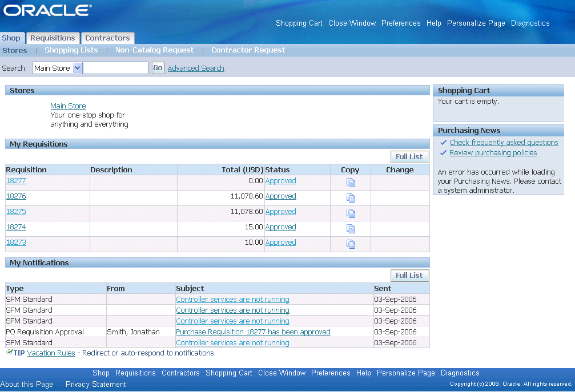
Task: Open requisition 18274
Action: click(x=16, y=227)
